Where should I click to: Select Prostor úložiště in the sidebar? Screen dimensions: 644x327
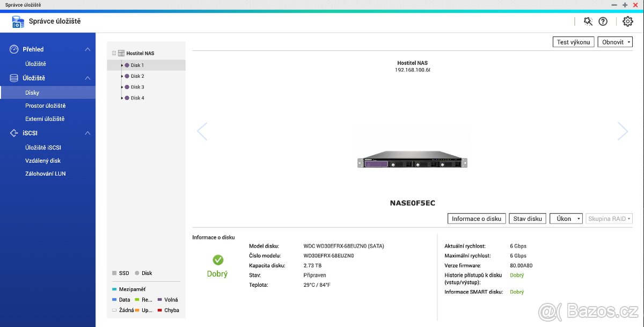point(45,106)
